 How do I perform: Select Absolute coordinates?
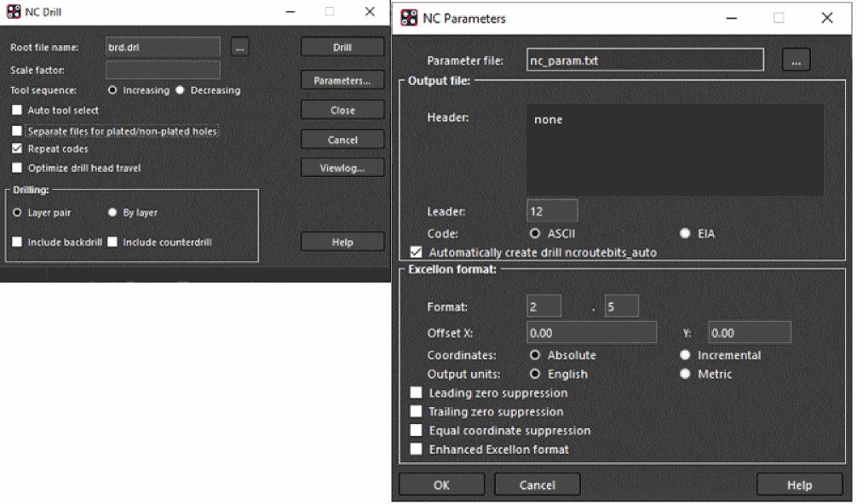tap(534, 355)
